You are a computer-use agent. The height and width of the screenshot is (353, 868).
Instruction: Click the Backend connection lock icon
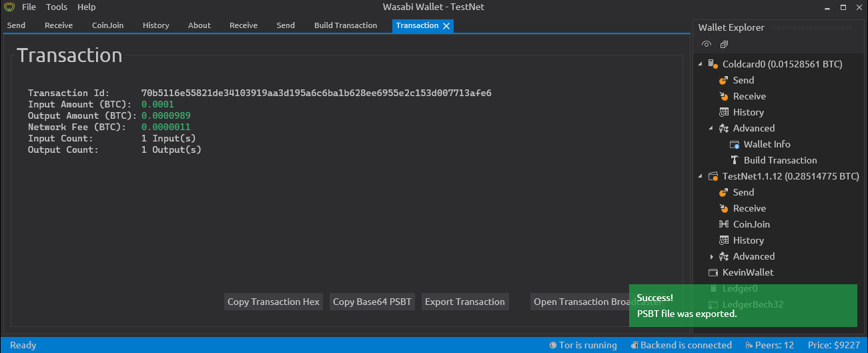(633, 345)
